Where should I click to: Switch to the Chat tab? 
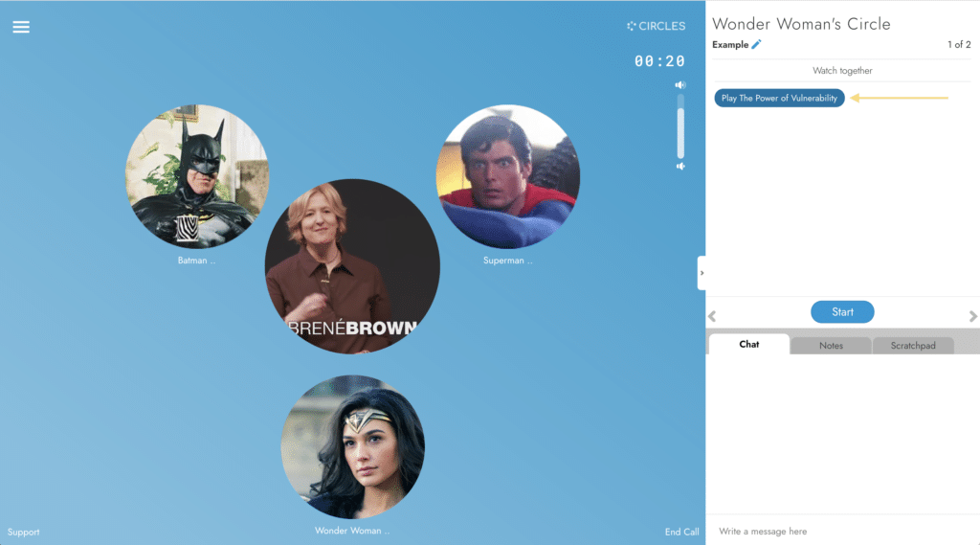click(x=748, y=344)
